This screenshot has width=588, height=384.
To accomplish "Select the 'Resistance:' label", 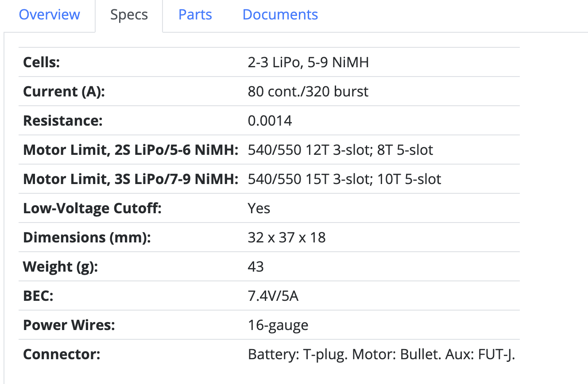I will (x=62, y=121).
